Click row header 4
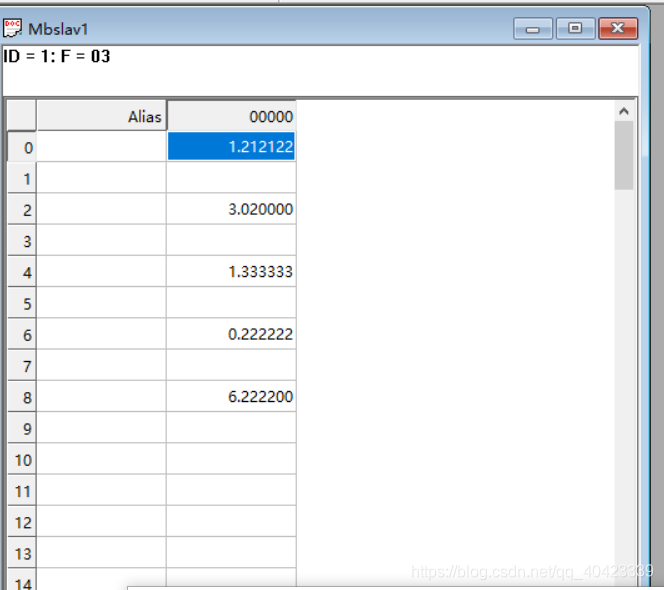Screen dimensions: 664x590 (22, 272)
